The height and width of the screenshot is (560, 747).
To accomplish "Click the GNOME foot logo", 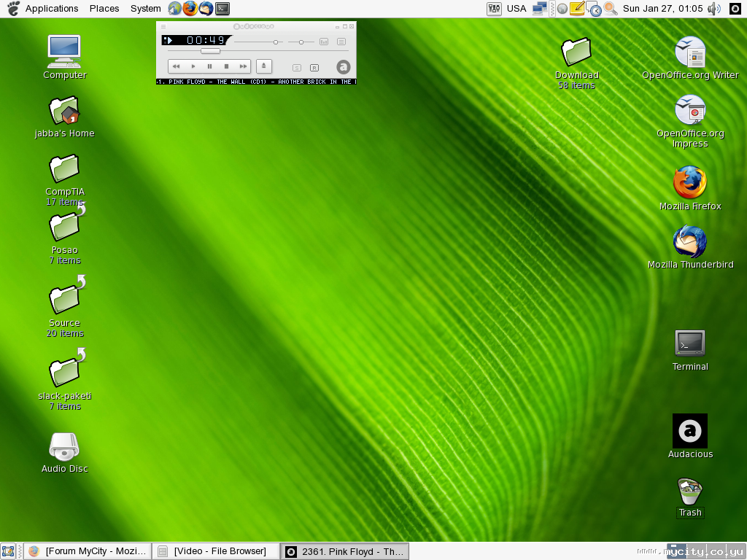I will [13, 9].
